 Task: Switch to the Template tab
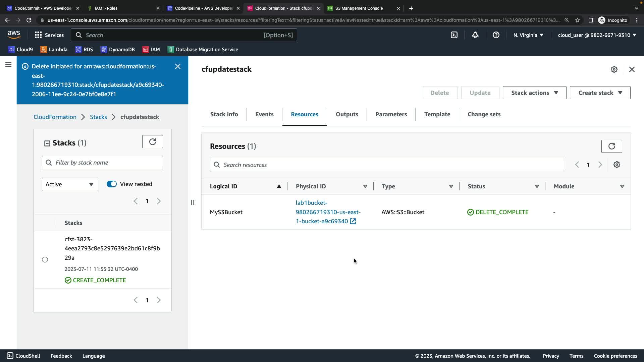tap(437, 114)
